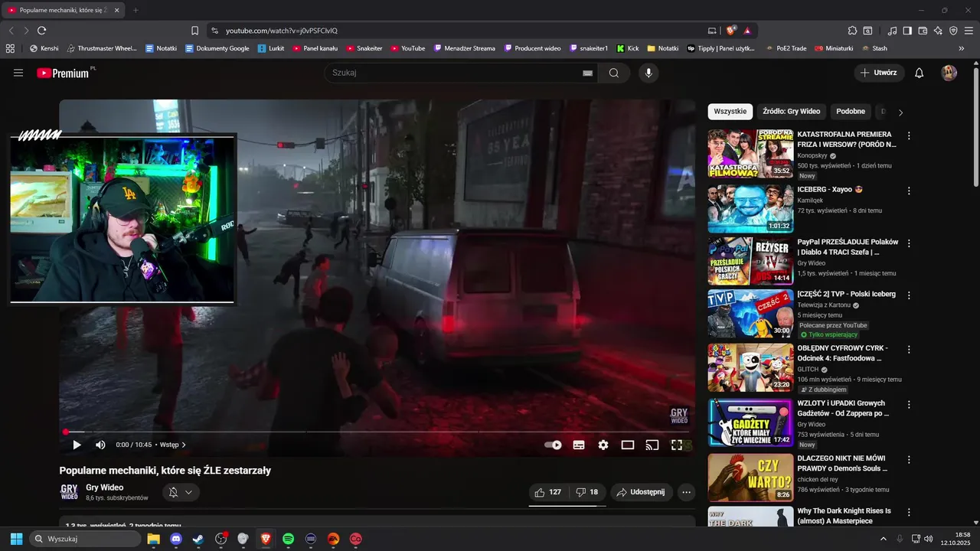Toggle the autoplay switch in player

(x=553, y=445)
